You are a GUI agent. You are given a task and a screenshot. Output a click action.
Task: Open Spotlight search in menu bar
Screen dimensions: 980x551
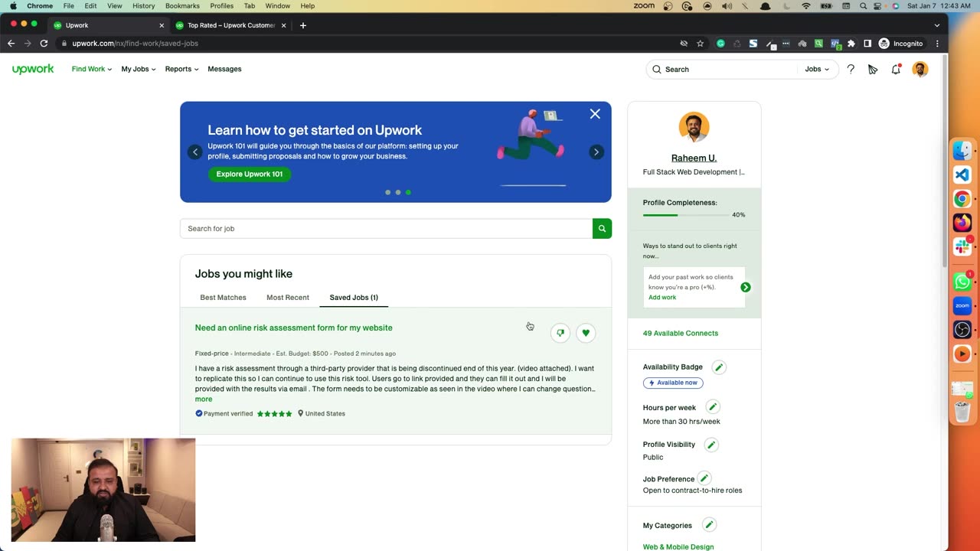pos(864,6)
